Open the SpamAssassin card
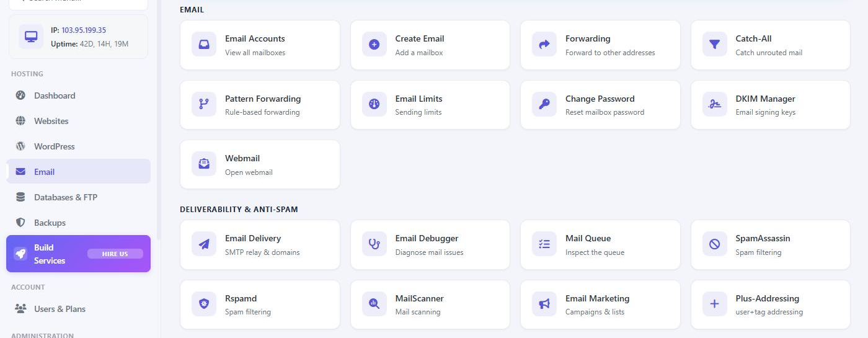 (x=771, y=244)
